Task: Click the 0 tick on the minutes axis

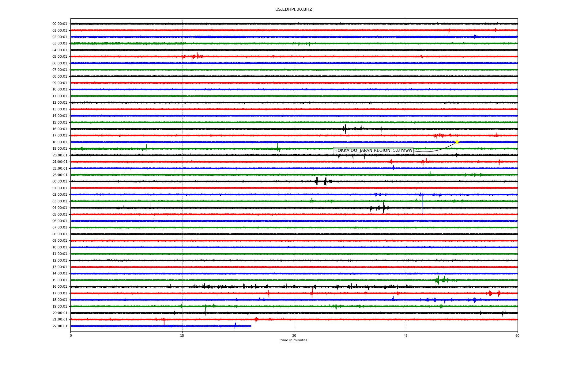Action: coord(71,335)
